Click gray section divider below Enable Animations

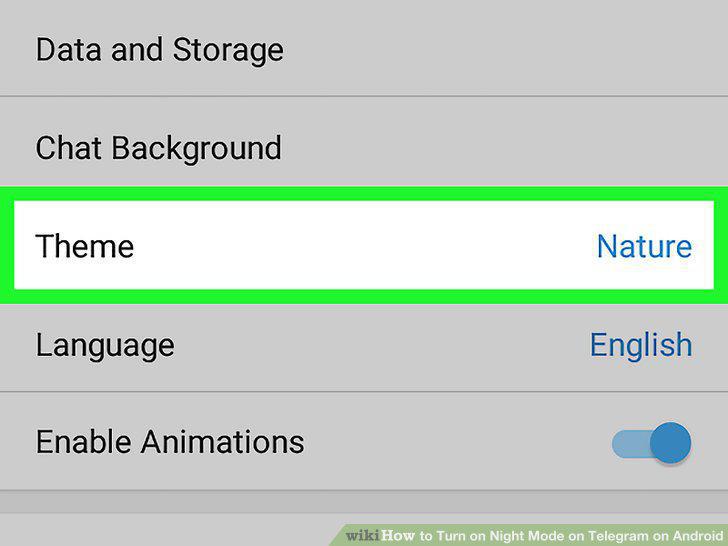364,501
